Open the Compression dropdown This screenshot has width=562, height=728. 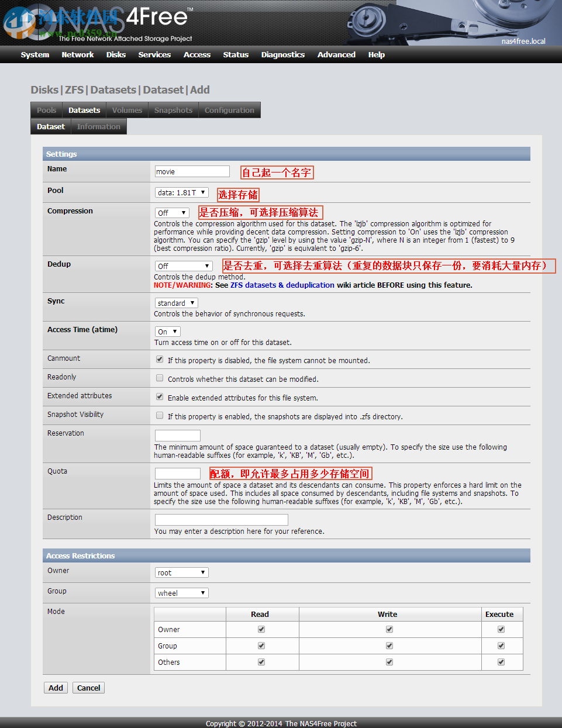pos(172,213)
